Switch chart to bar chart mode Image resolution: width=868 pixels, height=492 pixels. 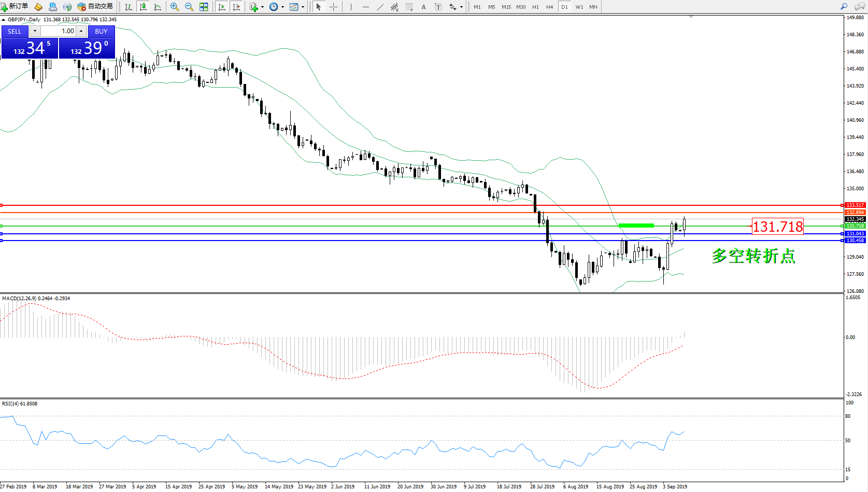[x=129, y=7]
